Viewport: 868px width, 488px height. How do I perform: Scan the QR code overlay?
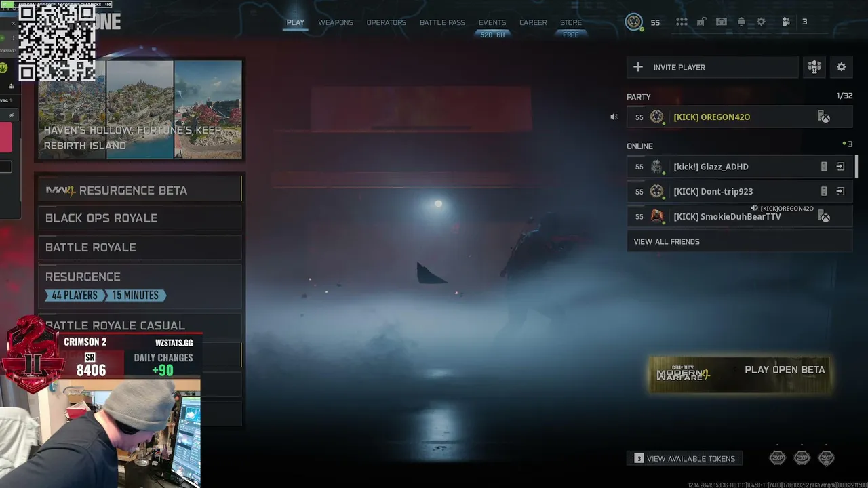[57, 42]
